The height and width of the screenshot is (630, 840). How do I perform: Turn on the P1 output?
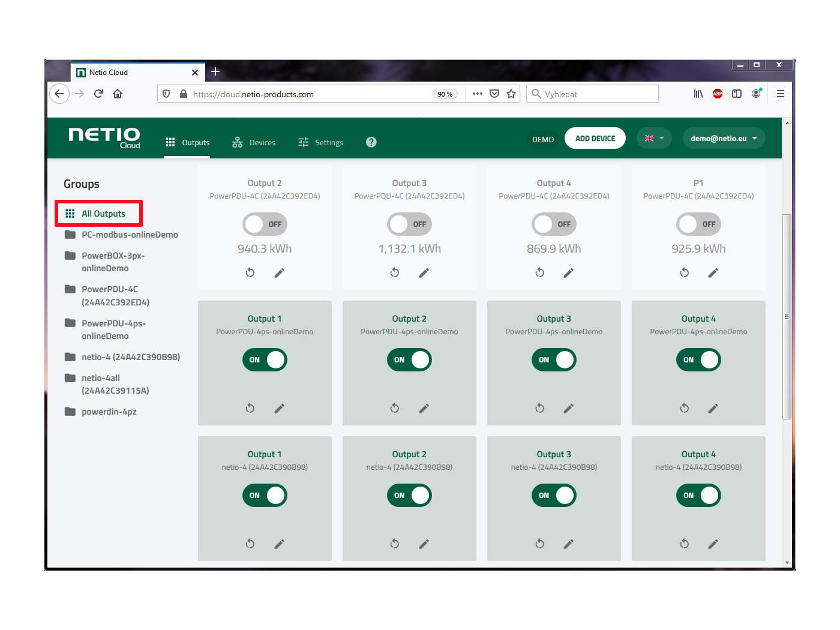point(699,224)
